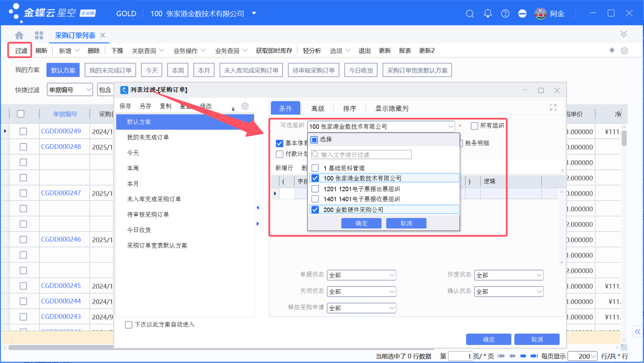Viewport: 644px width, 363px height.
Task: Expand scheme panel with right arrow
Action: tap(258, 224)
